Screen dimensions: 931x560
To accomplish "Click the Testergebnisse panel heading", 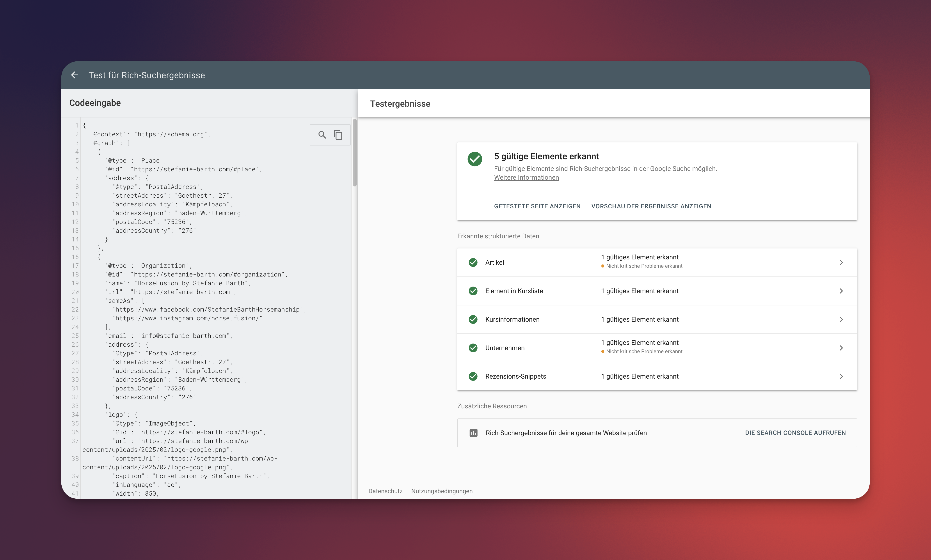I will point(400,104).
